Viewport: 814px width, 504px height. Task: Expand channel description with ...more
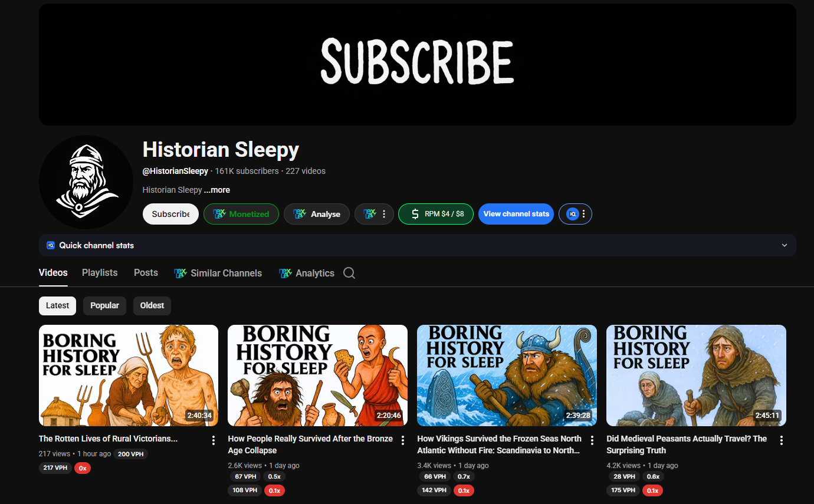tap(217, 190)
